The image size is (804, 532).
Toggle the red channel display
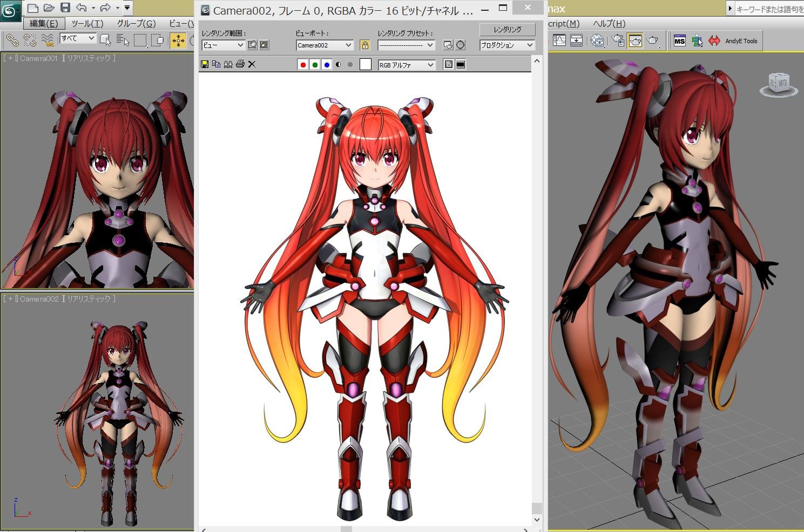pyautogui.click(x=303, y=65)
